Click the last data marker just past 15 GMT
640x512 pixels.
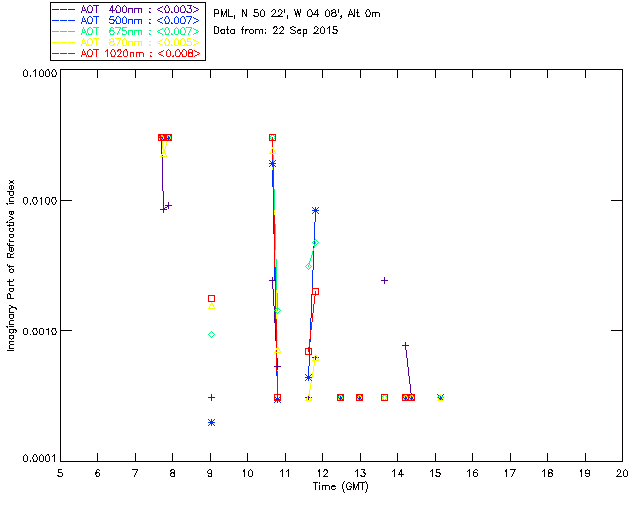click(x=440, y=398)
